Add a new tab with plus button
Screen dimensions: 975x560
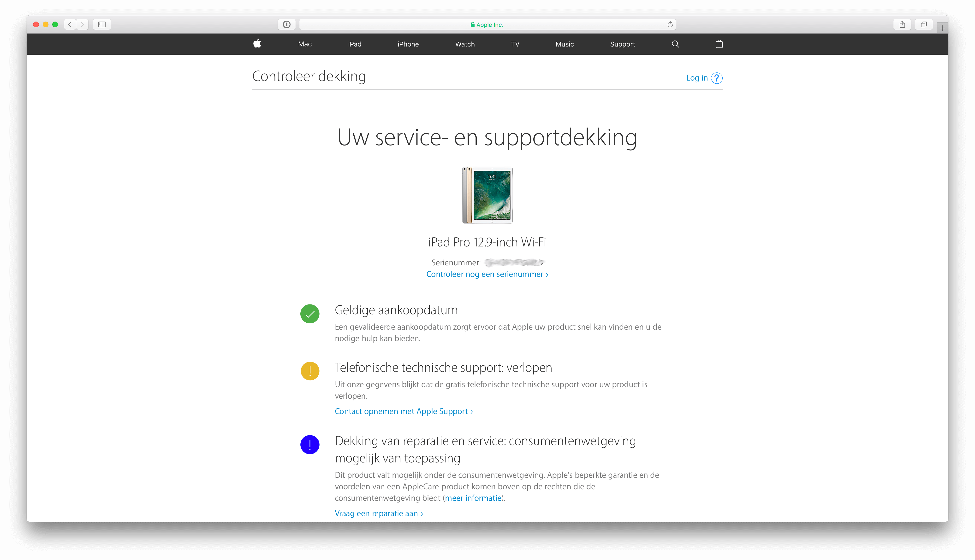942,28
